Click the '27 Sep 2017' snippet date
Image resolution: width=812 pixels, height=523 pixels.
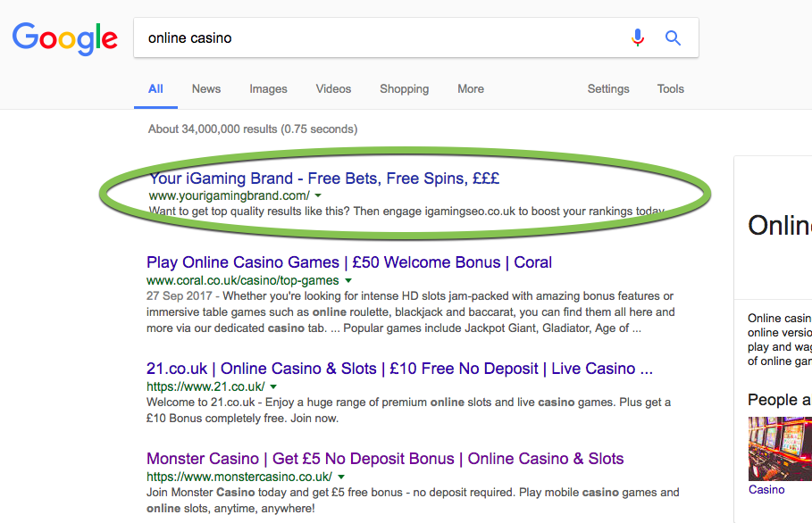180,296
